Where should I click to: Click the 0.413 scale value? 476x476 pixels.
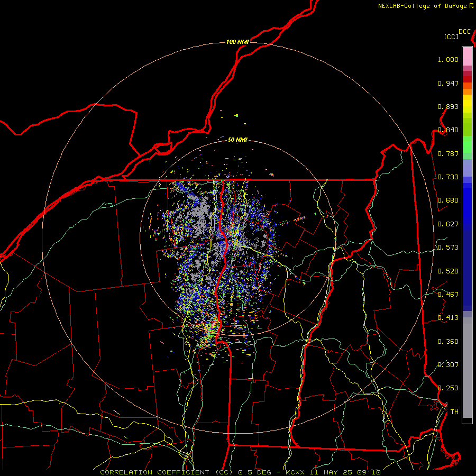448,318
